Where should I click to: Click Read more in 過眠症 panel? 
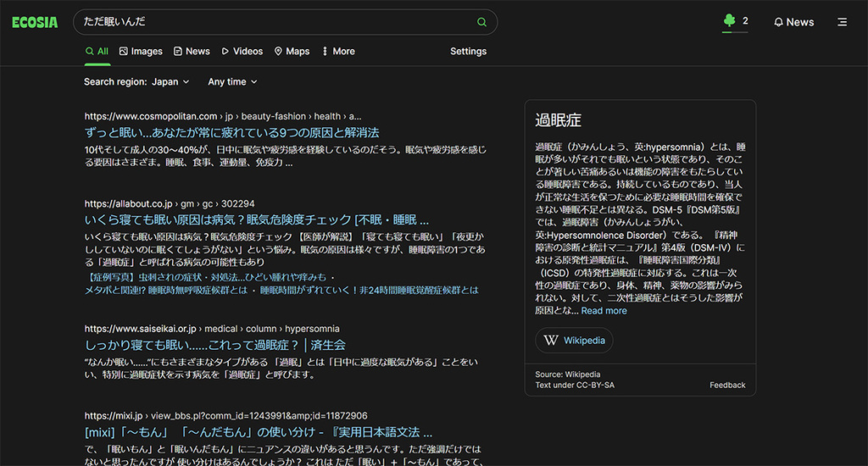[604, 311]
